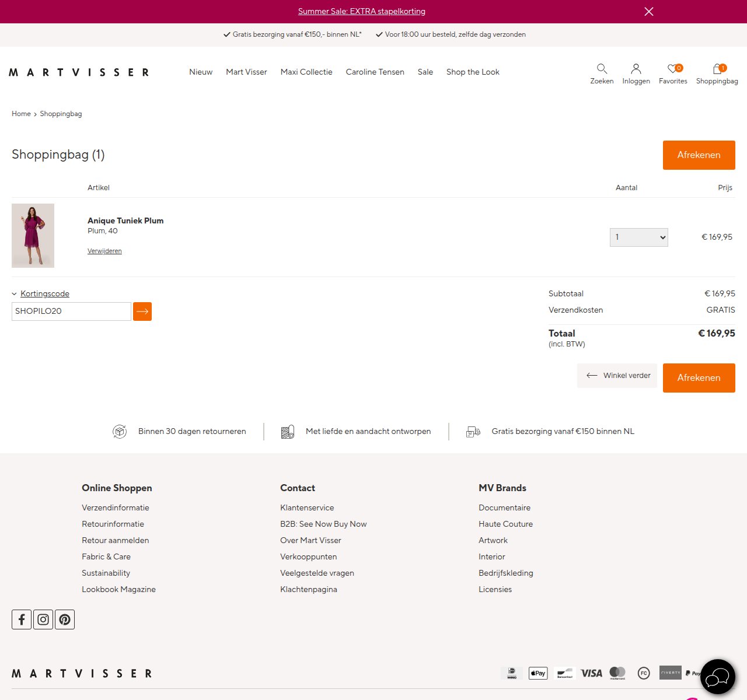Open the Nieuw menu item
The width and height of the screenshot is (747, 700).
pos(201,72)
